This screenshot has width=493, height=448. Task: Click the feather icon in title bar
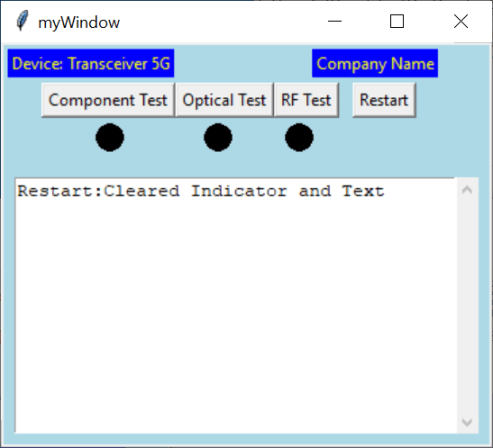pyautogui.click(x=22, y=21)
